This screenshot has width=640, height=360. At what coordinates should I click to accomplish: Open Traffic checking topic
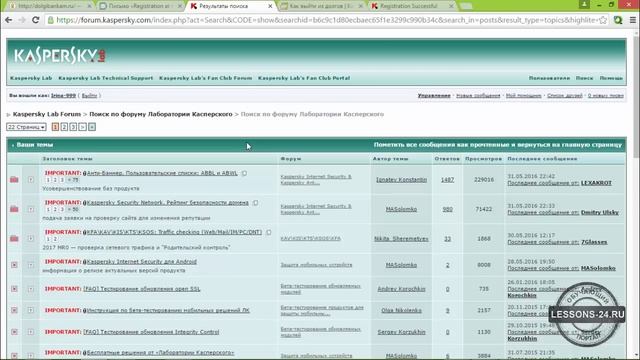click(x=174, y=232)
